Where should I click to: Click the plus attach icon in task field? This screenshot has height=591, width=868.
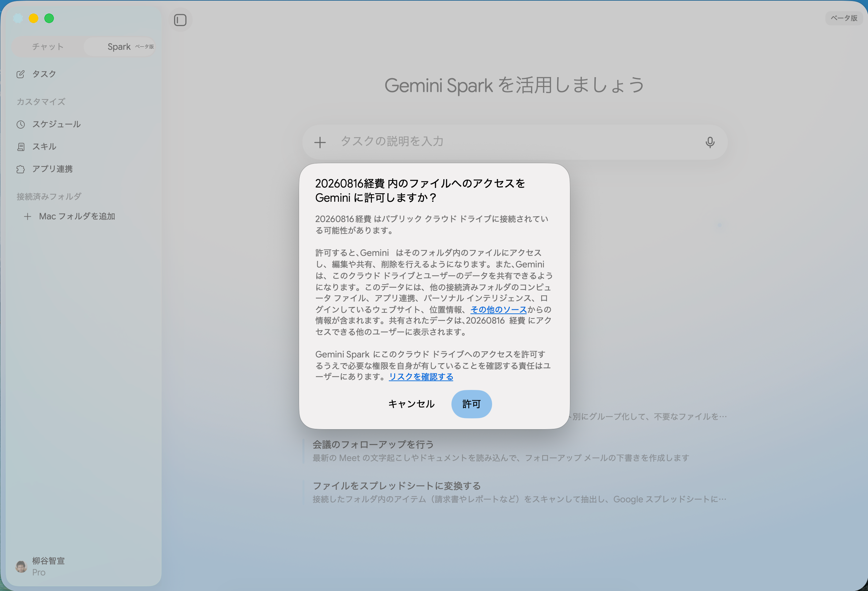click(320, 142)
